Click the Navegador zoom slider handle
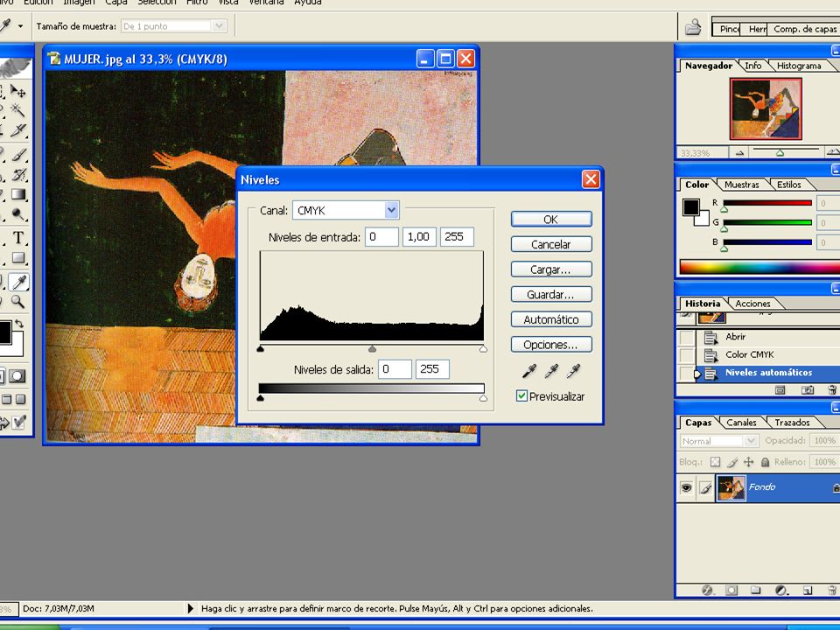This screenshot has height=630, width=840. [x=780, y=153]
